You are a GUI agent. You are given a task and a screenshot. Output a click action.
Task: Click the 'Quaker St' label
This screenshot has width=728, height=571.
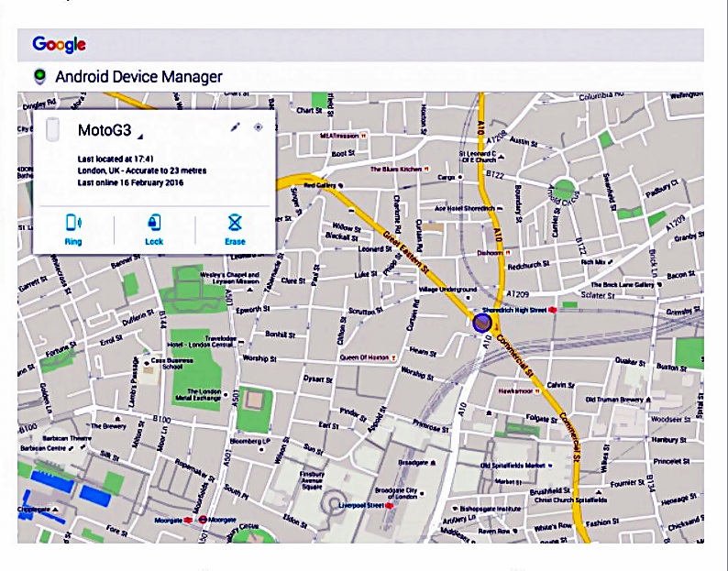tap(629, 361)
